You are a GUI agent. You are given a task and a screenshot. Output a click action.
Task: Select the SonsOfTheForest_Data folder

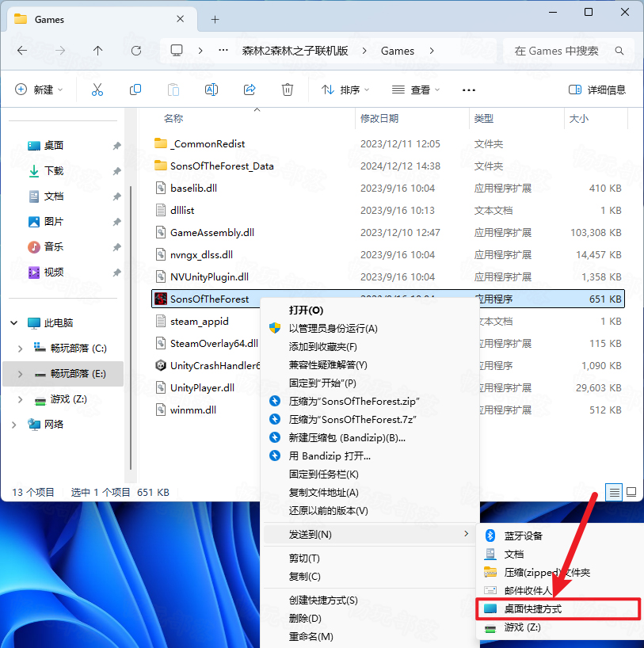point(214,166)
